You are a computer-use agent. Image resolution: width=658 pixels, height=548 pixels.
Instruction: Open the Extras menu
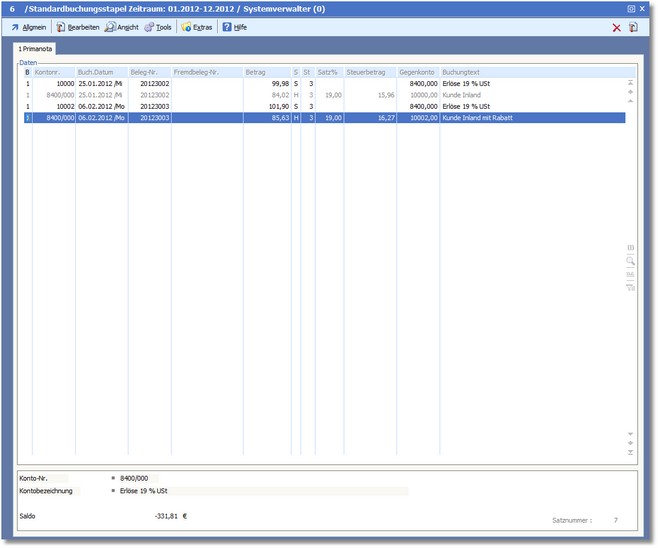[x=197, y=27]
